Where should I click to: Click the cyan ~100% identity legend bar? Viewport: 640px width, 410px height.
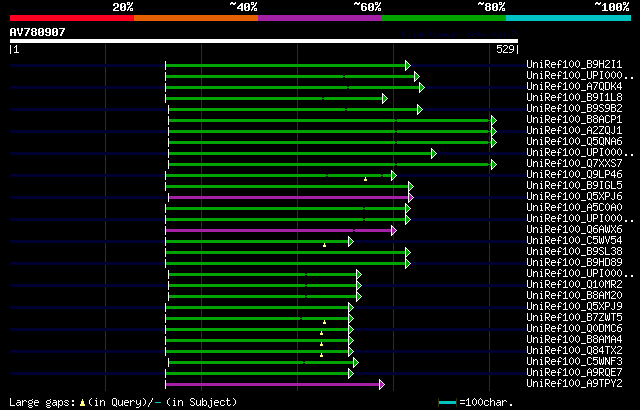(x=569, y=18)
